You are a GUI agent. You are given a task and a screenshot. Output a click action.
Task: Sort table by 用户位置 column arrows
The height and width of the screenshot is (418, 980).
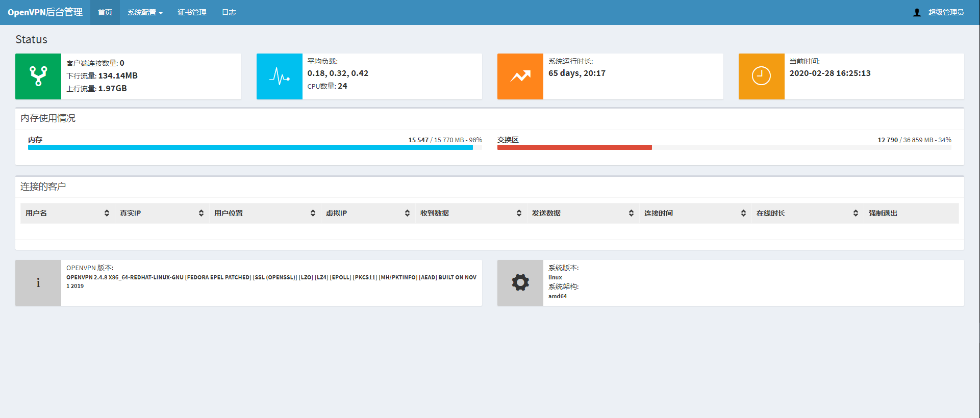click(313, 213)
